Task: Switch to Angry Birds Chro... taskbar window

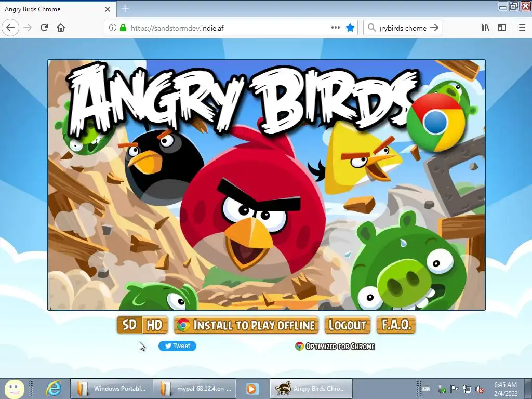Action: [311, 389]
